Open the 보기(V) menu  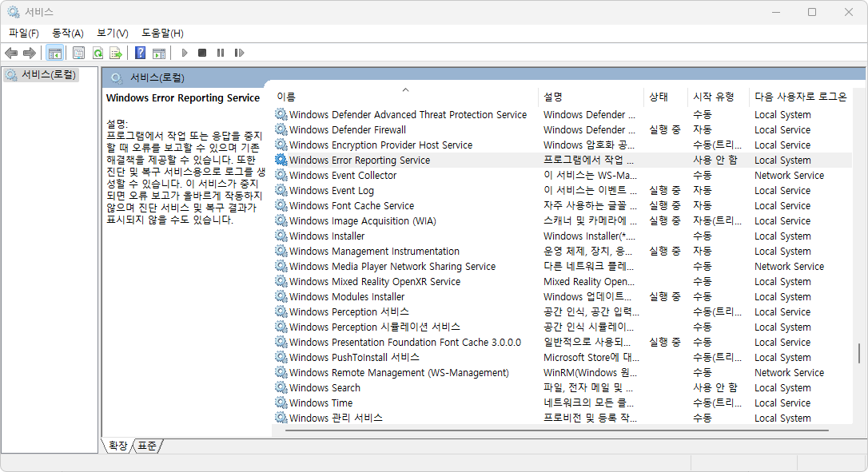[x=113, y=34]
